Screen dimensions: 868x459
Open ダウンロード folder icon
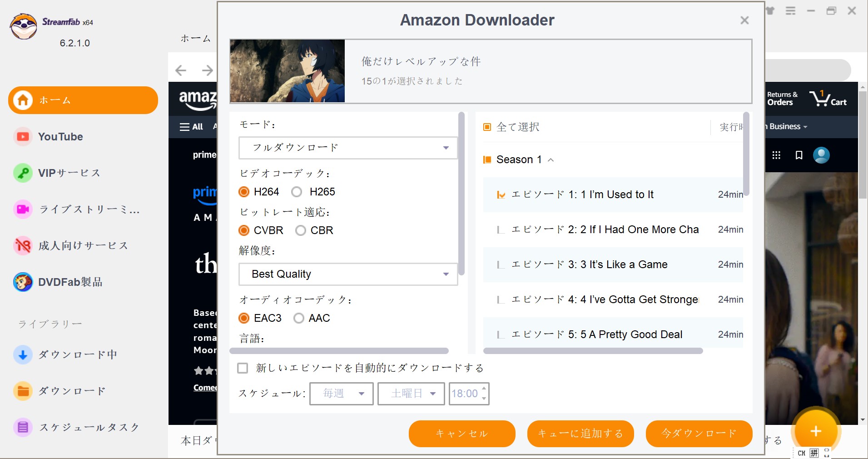point(23,391)
